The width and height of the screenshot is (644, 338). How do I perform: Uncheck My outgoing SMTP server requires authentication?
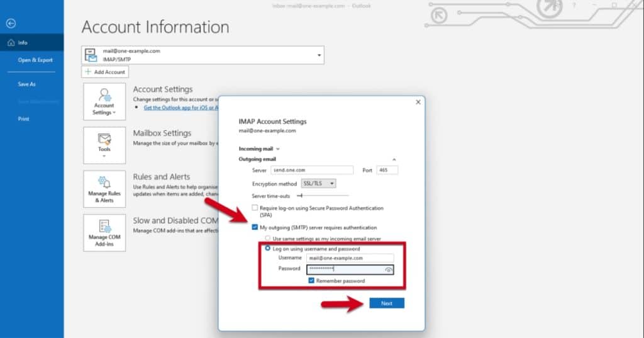point(255,227)
